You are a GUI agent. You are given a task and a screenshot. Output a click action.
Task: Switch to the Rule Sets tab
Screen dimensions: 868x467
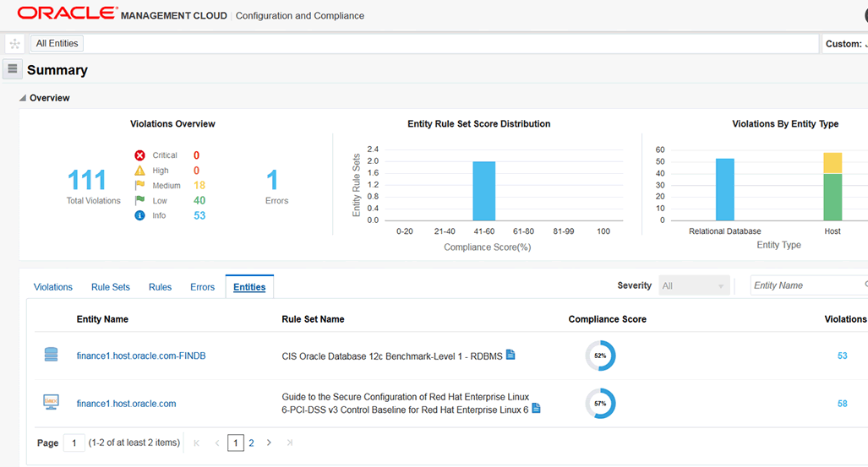pos(111,287)
